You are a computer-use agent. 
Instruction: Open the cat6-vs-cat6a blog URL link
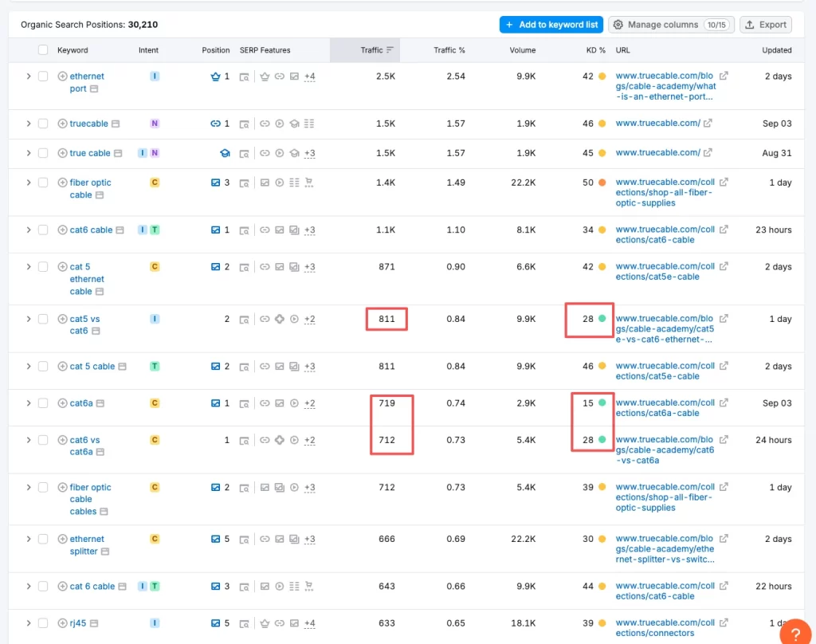point(665,450)
